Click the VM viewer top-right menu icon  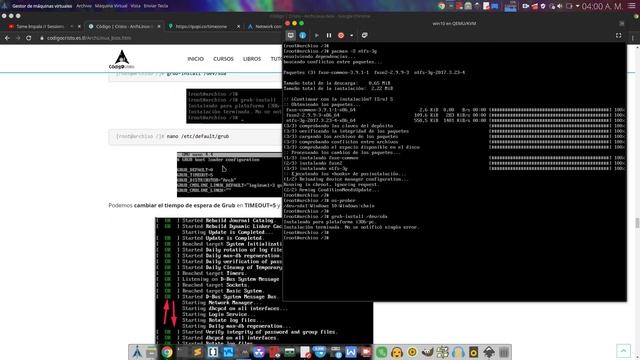point(622,24)
